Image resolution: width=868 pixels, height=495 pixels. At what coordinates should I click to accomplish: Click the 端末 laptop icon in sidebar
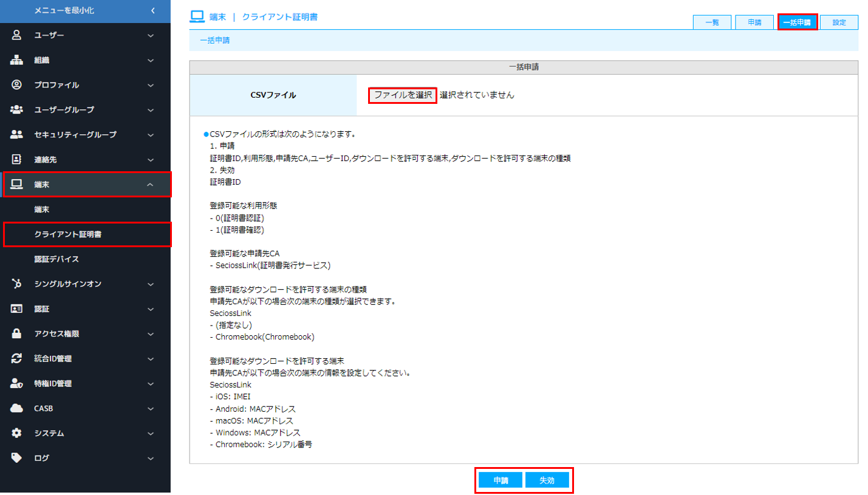point(17,185)
